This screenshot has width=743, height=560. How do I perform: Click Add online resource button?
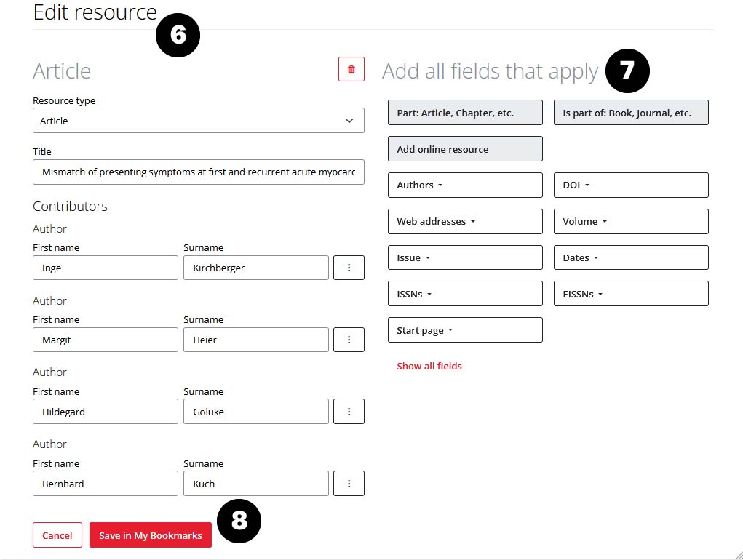click(x=465, y=149)
